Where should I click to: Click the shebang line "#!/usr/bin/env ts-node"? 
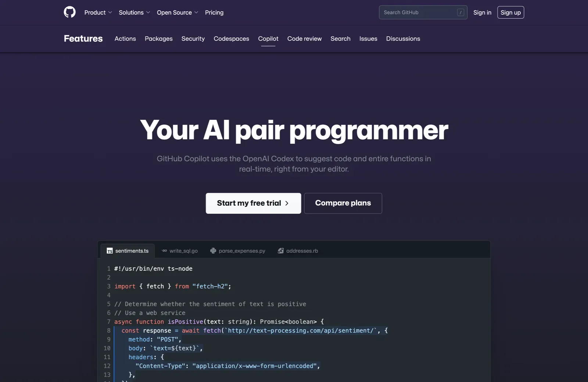[153, 269]
